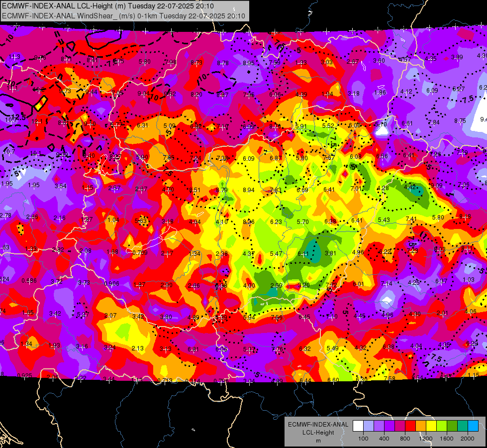Click the grid value 2.17
487x448 pixels.
pyautogui.click(x=167, y=253)
